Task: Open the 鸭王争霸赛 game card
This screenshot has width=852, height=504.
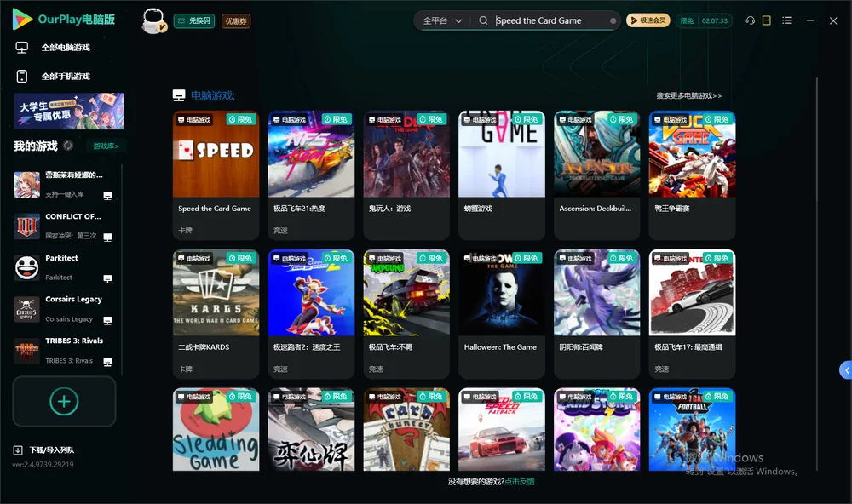Action: click(692, 175)
